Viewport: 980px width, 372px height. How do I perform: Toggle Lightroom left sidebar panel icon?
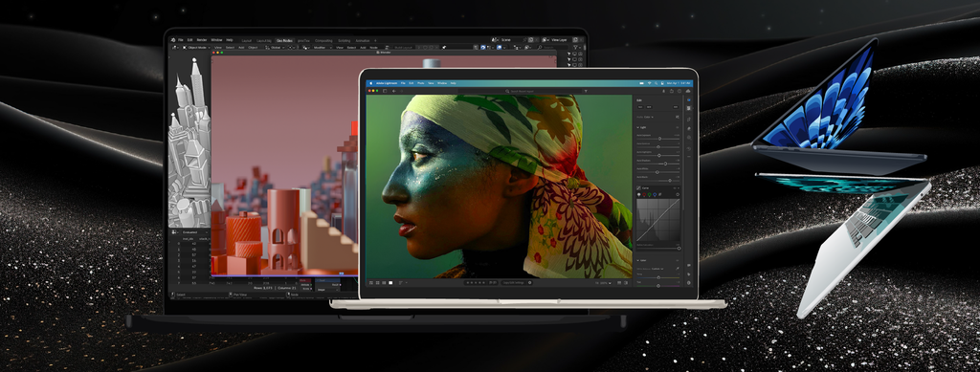click(x=385, y=91)
